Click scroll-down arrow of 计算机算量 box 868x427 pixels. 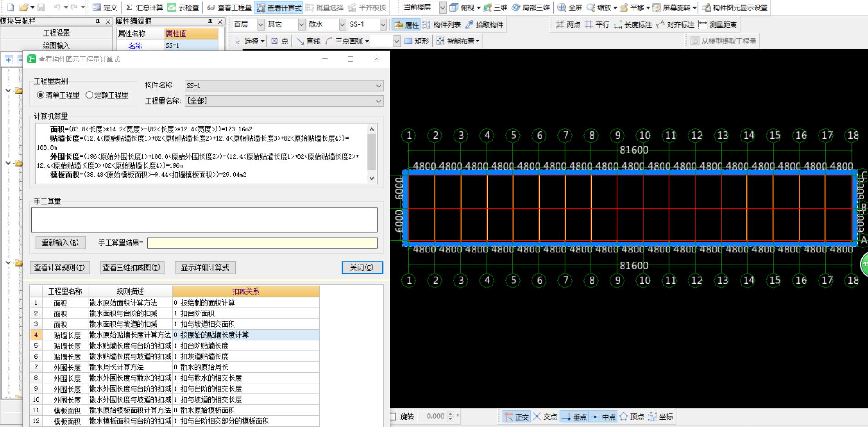click(372, 179)
